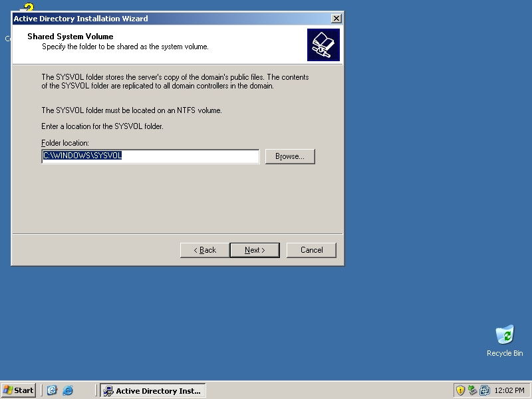Viewport: 532px width, 399px height.
Task: Click the Active Directory Installation Wizard title bar
Action: click(172, 19)
